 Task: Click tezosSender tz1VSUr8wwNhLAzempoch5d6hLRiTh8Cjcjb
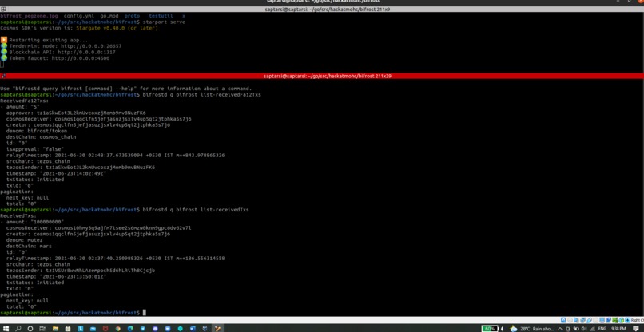(x=100, y=271)
